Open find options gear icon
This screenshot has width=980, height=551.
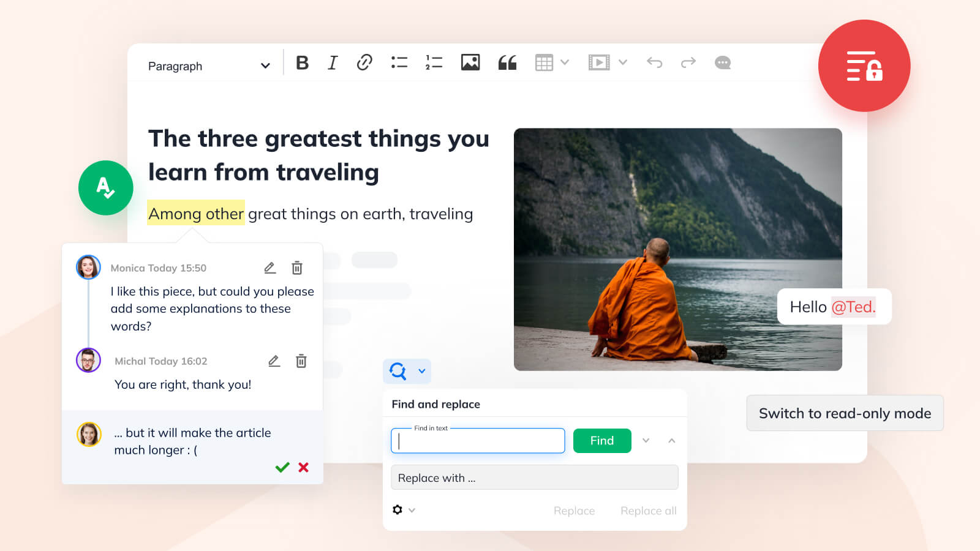[398, 510]
